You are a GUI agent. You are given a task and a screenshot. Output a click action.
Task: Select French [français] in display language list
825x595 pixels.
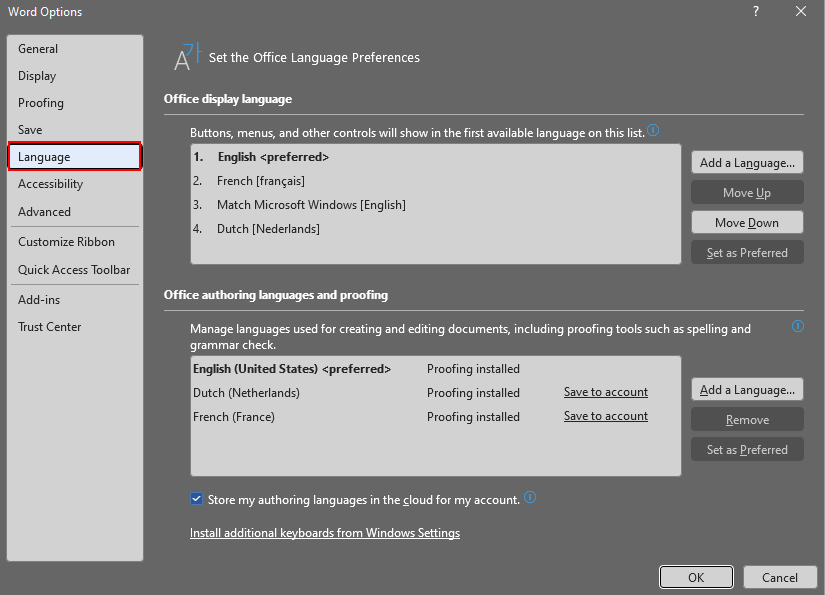[x=436, y=181]
